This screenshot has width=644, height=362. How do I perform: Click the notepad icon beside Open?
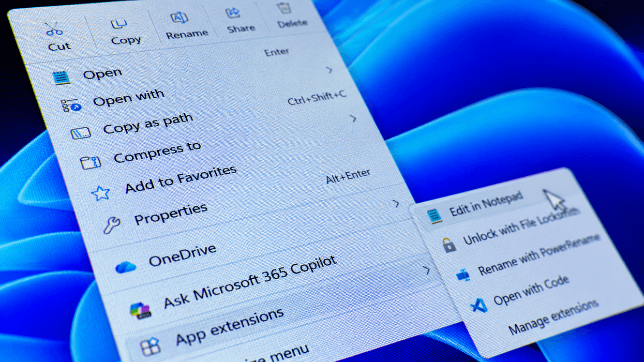[61, 78]
